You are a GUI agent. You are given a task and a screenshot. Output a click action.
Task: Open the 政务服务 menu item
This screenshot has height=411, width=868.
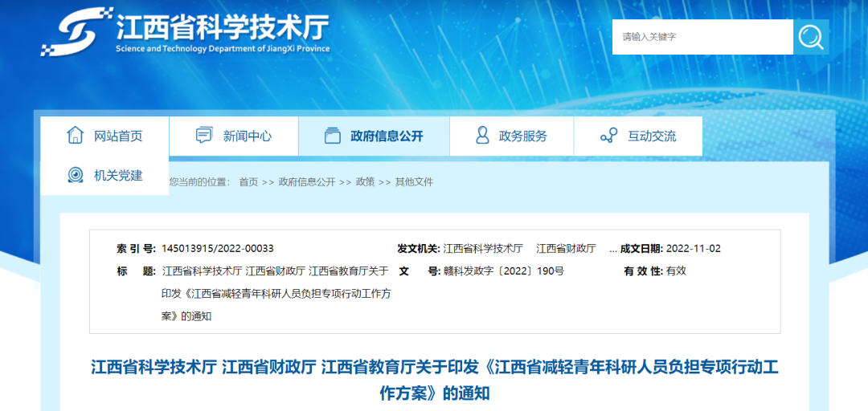(x=523, y=136)
